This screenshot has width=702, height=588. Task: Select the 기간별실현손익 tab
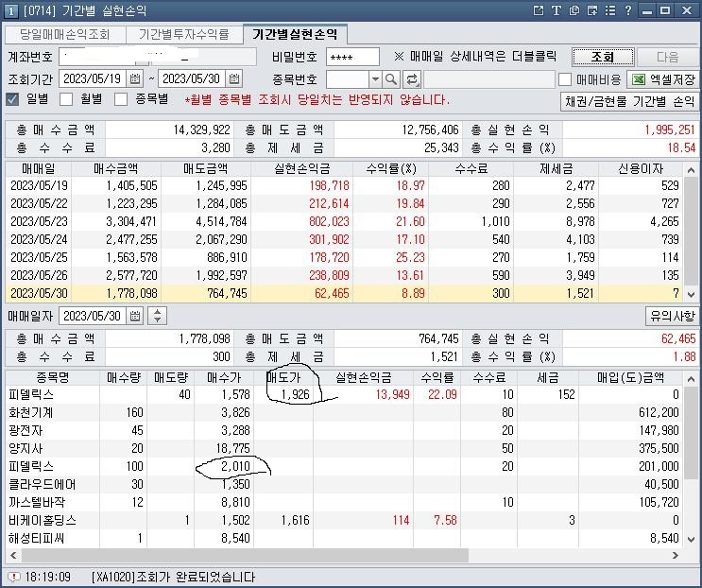[295, 34]
